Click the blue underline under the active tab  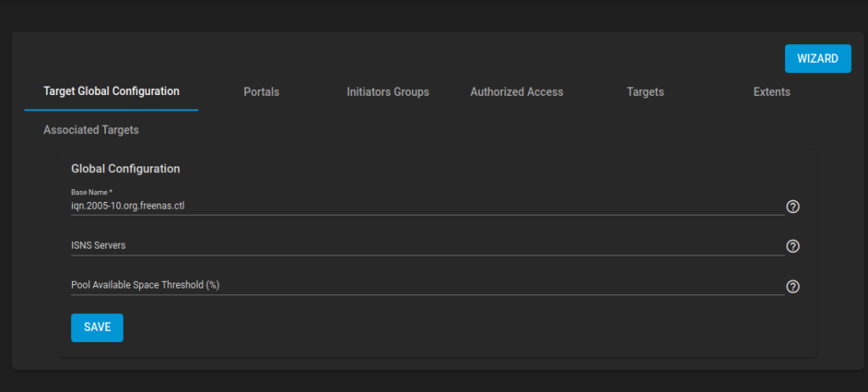[x=111, y=109]
